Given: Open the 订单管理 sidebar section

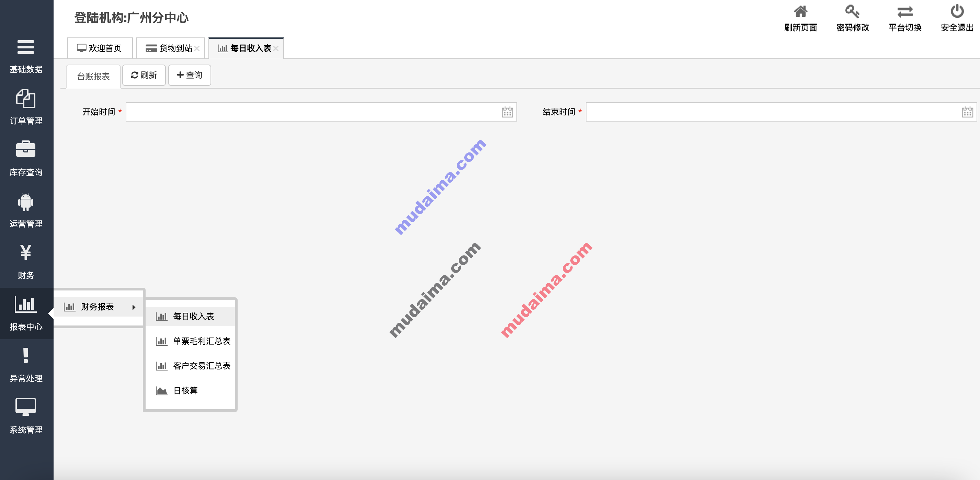Looking at the screenshot, I should pos(26,107).
